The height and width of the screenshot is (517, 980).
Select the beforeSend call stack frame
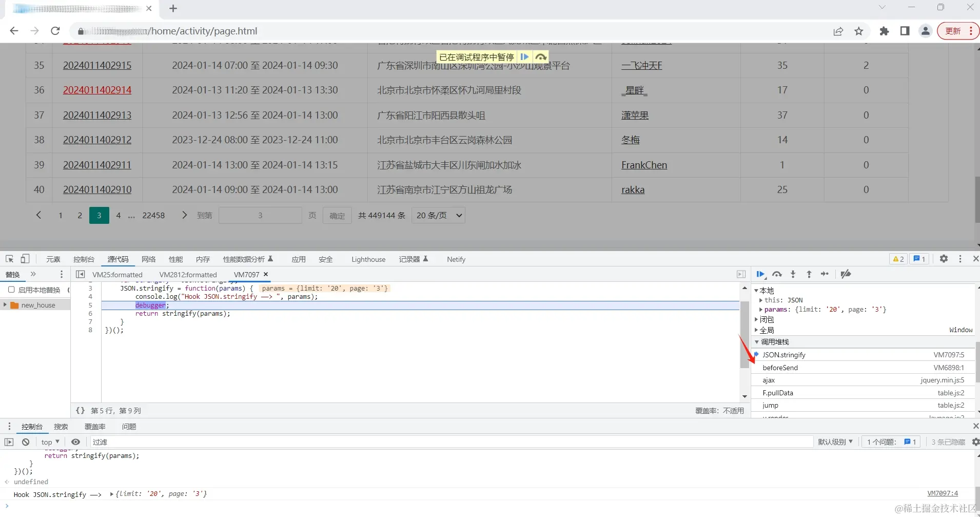pyautogui.click(x=863, y=368)
